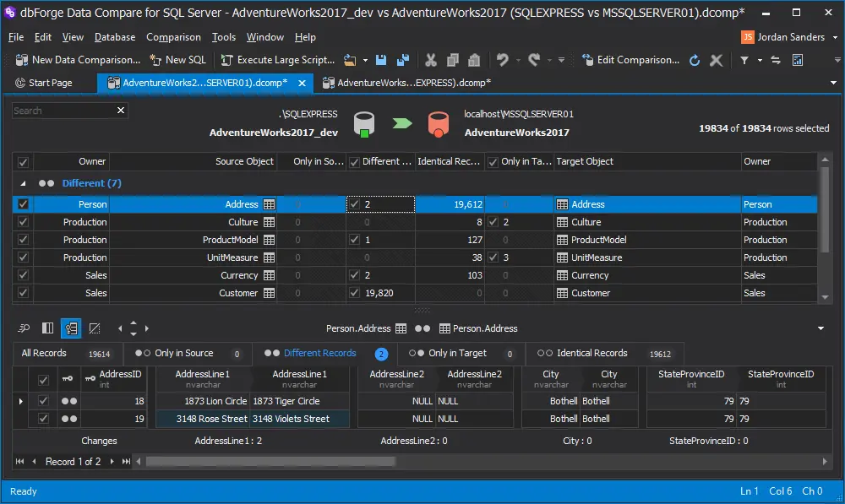Click the Save icon in the toolbar

click(381, 60)
